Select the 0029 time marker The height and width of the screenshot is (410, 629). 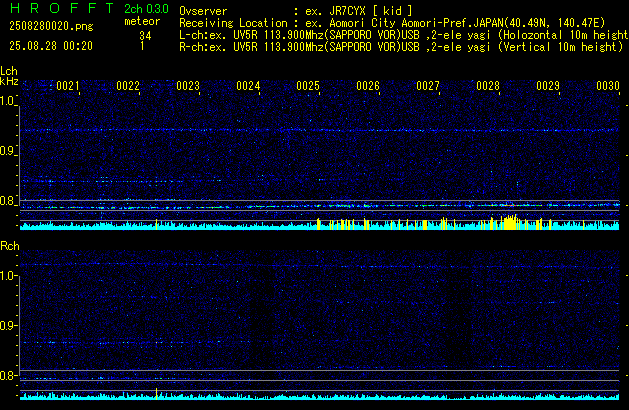coord(548,86)
